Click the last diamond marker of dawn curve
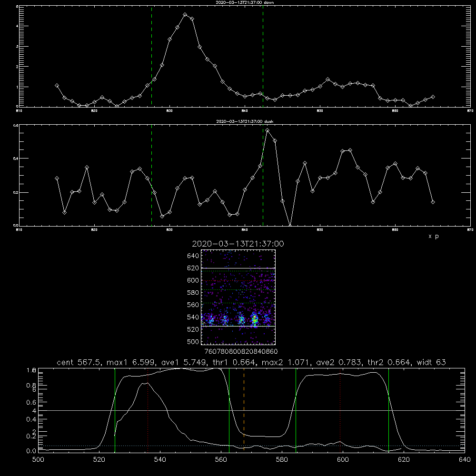The height and width of the screenshot is (476, 476). (x=433, y=97)
